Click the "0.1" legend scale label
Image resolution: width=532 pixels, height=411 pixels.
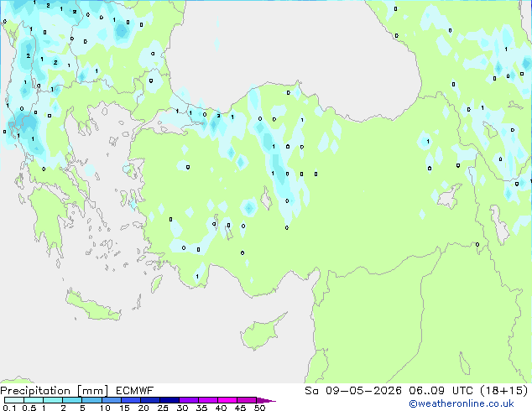coord(9,408)
